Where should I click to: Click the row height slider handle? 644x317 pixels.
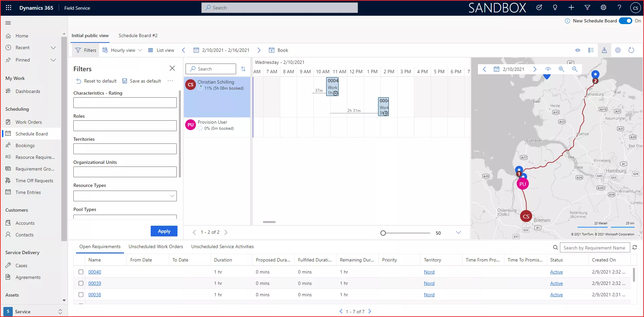(x=383, y=233)
